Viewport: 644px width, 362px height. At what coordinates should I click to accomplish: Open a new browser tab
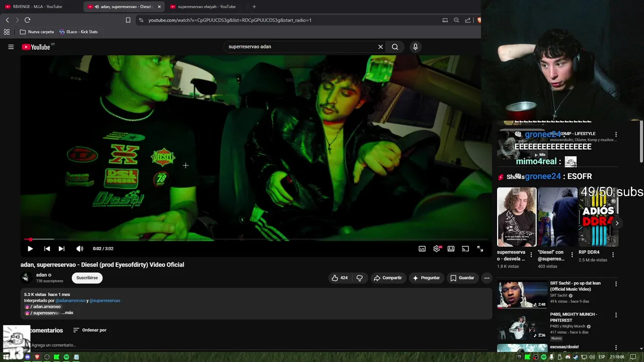coord(254,7)
